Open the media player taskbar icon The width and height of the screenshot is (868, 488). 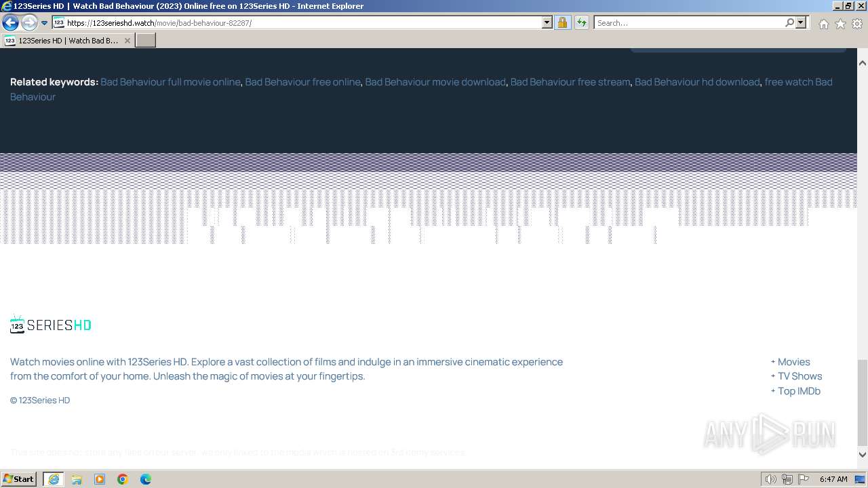[100, 479]
